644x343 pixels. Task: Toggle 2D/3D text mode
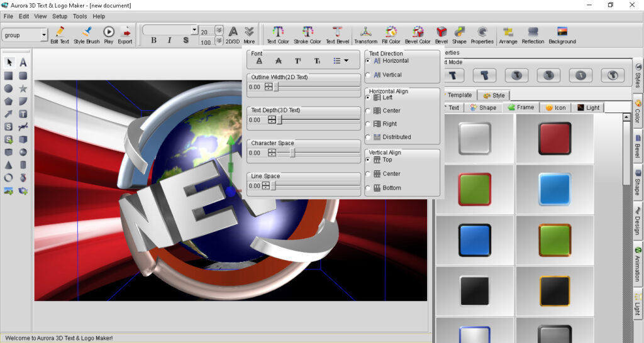point(233,35)
